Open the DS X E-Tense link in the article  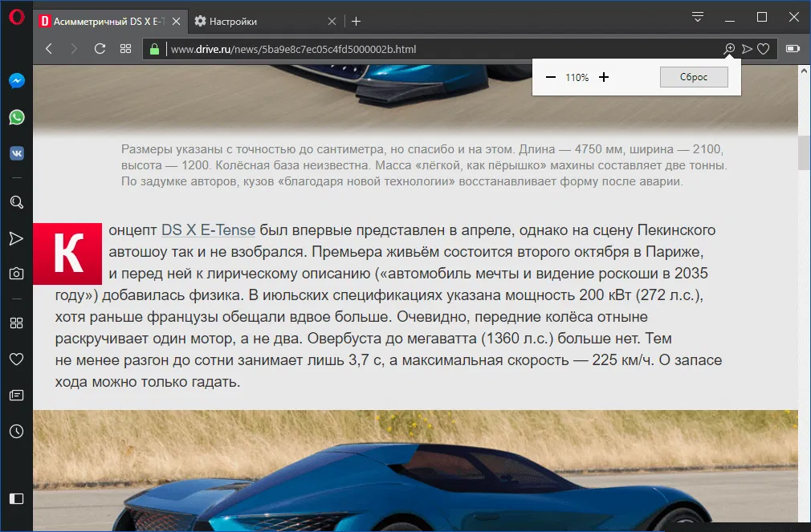[x=209, y=230]
